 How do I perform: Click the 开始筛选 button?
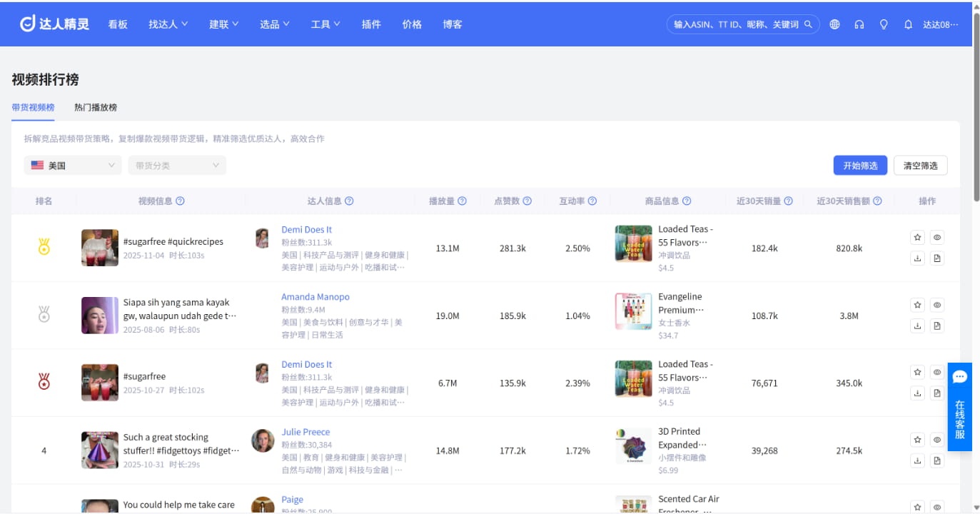[x=860, y=165]
